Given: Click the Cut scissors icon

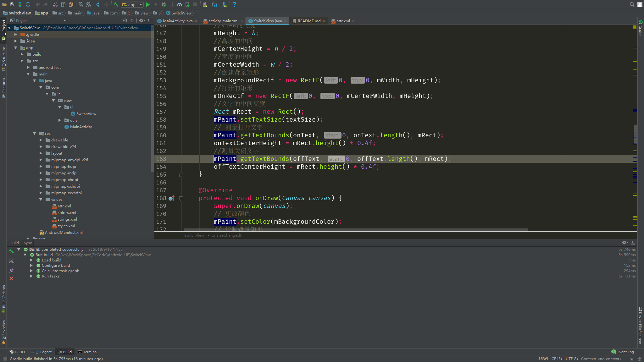Looking at the screenshot, I should click(x=55, y=4).
